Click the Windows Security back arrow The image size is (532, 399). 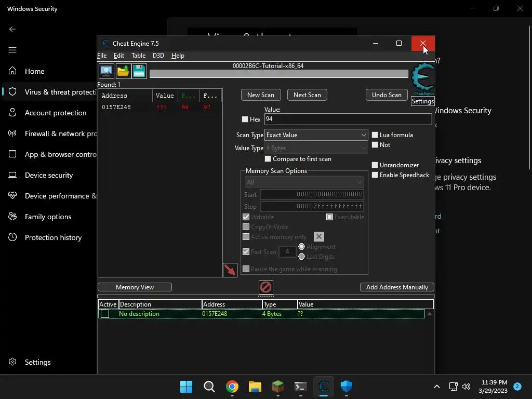pos(12,29)
